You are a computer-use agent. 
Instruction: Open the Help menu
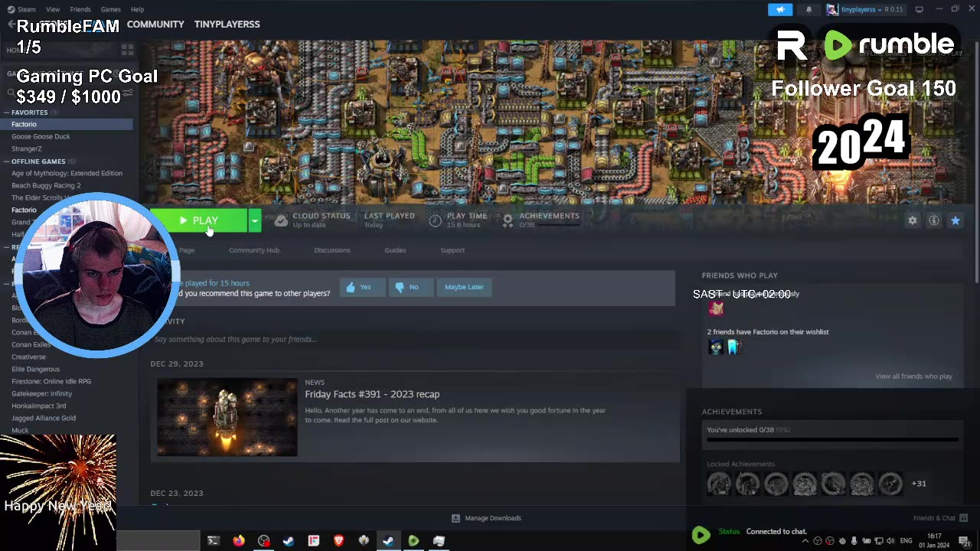point(137,9)
